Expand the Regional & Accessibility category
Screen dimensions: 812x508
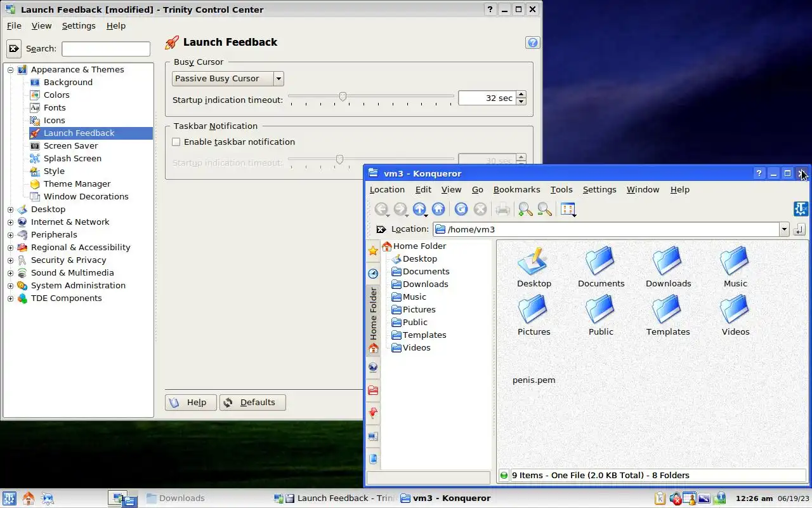(10, 248)
